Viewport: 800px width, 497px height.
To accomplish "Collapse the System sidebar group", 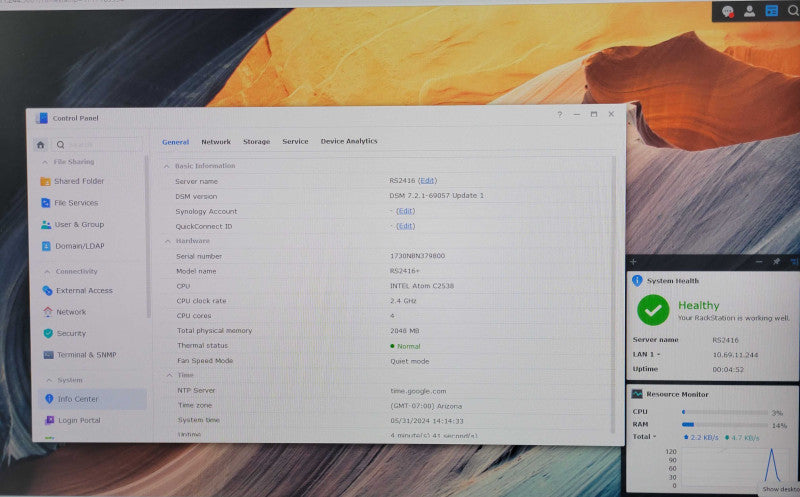I will 49,380.
